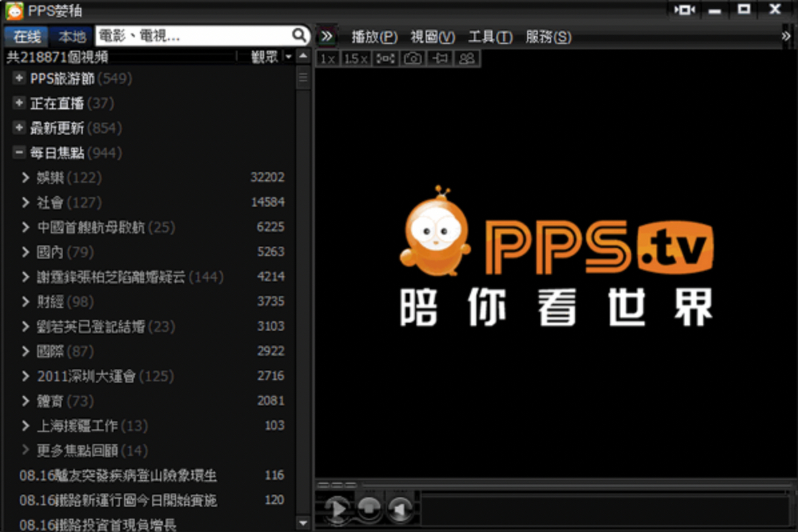
Task: Click the video search input field
Action: pos(192,35)
